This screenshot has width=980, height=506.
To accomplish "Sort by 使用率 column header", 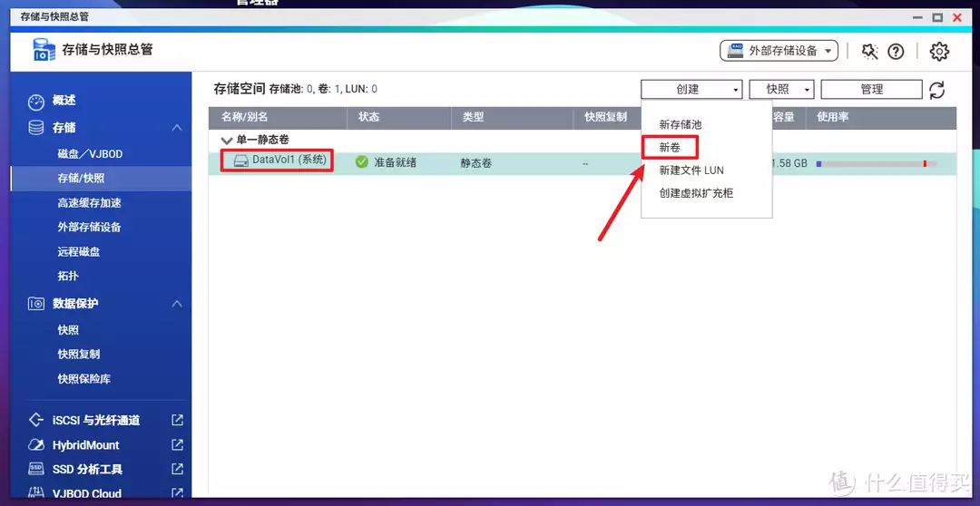I will (832, 118).
